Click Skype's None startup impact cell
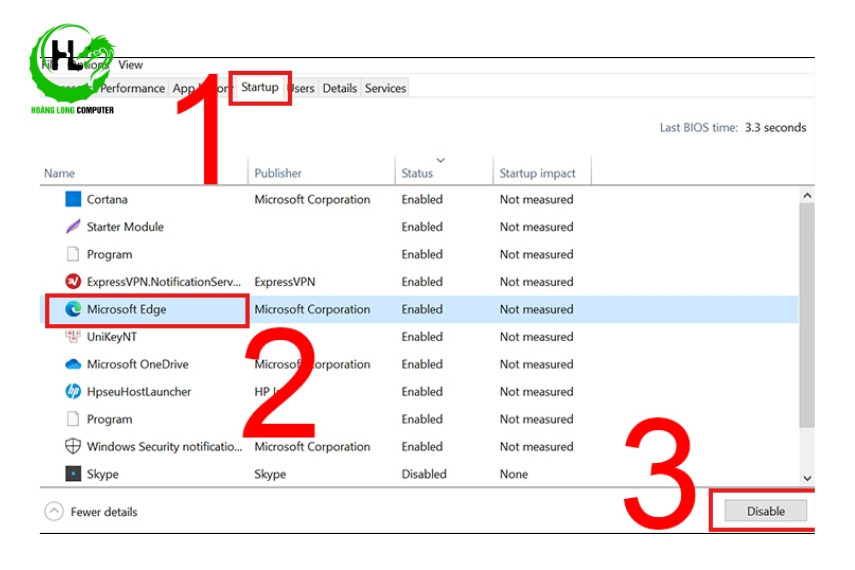This screenshot has height=570, width=855. (x=514, y=474)
